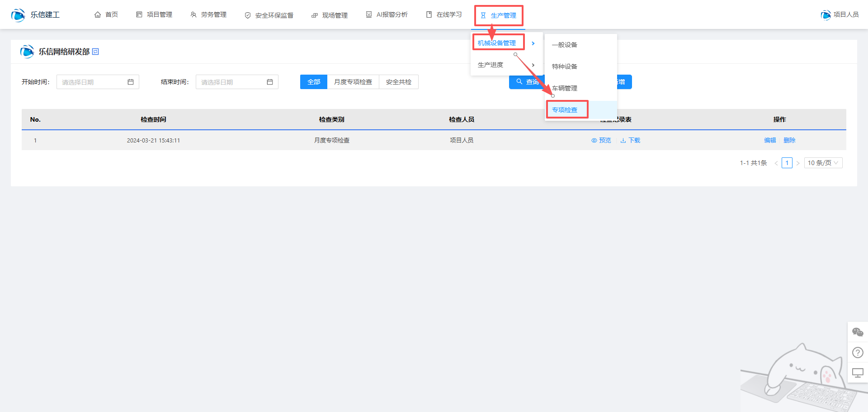Image resolution: width=868 pixels, height=412 pixels.
Task: Click the calendar icon in 结束时间 field
Action: click(x=270, y=82)
